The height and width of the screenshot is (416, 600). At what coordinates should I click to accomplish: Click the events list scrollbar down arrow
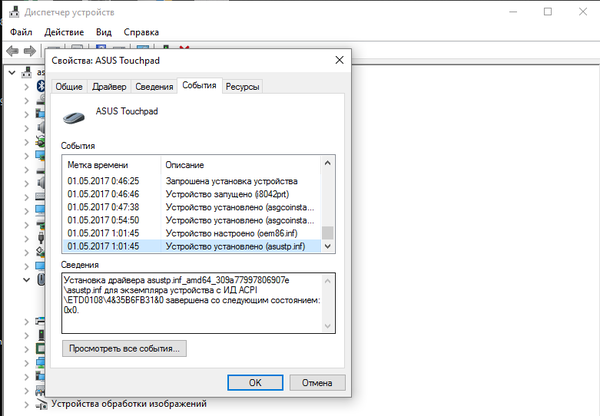(x=328, y=244)
